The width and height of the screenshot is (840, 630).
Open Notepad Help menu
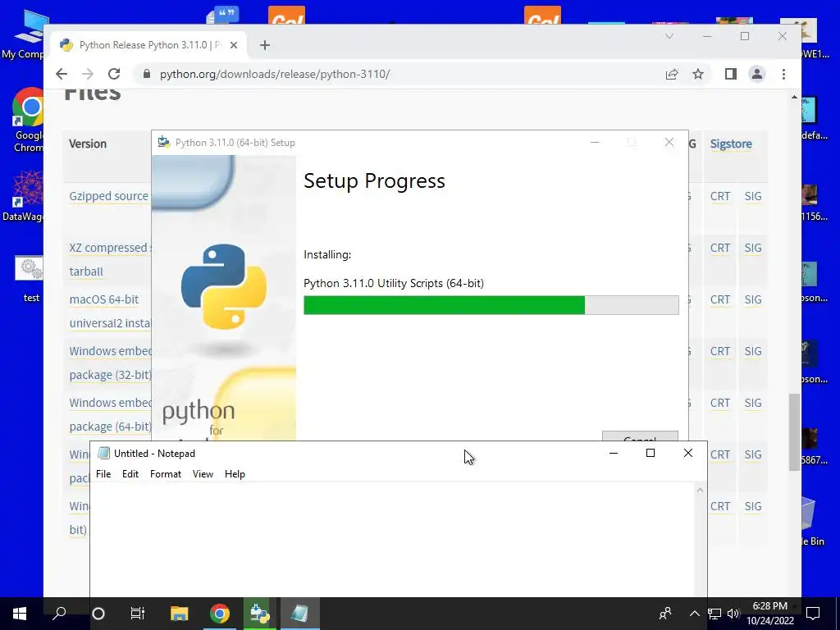[235, 474]
